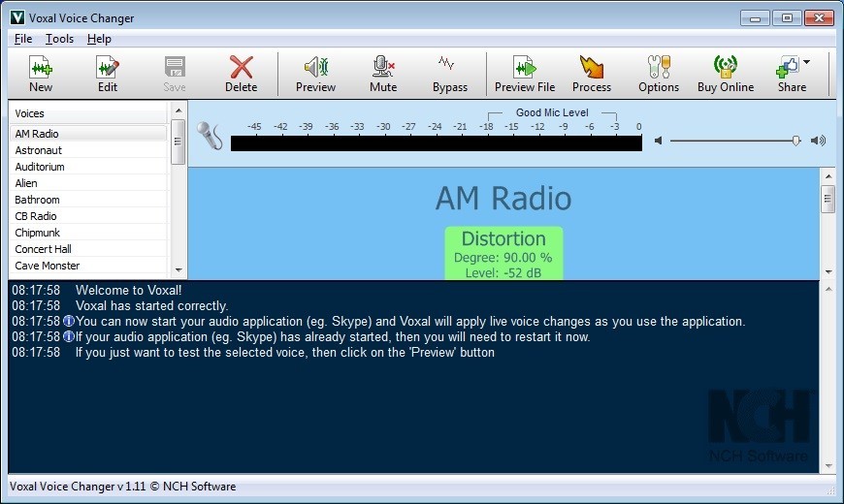
Task: Toggle the Mute microphone button
Action: [383, 74]
